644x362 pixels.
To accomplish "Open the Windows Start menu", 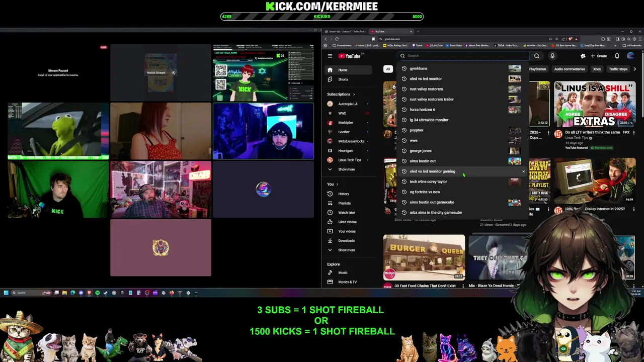I will (x=6, y=293).
